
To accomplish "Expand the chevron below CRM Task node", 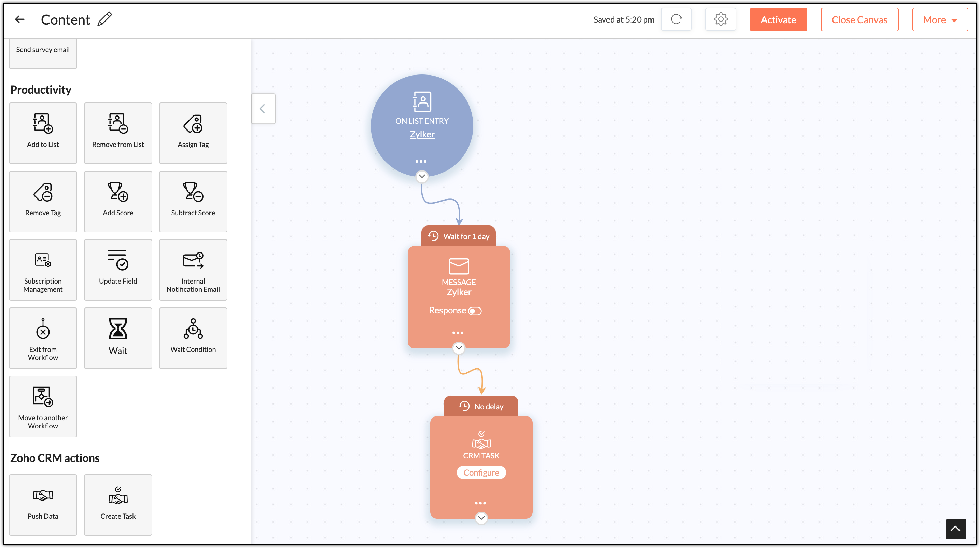I will (x=481, y=518).
